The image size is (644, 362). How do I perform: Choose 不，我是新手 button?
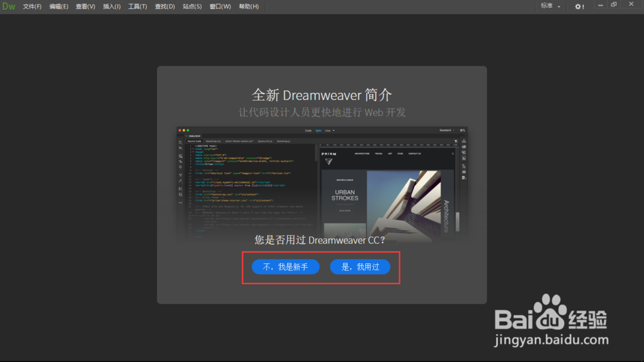pos(285,267)
